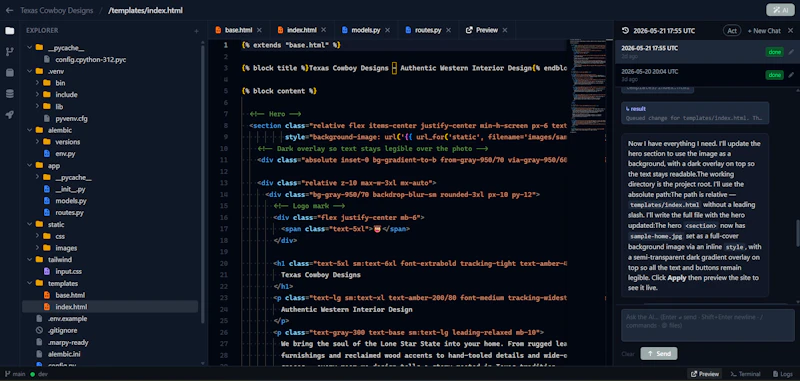Switch to the index.html editor tab
800x381 pixels.
302,30
